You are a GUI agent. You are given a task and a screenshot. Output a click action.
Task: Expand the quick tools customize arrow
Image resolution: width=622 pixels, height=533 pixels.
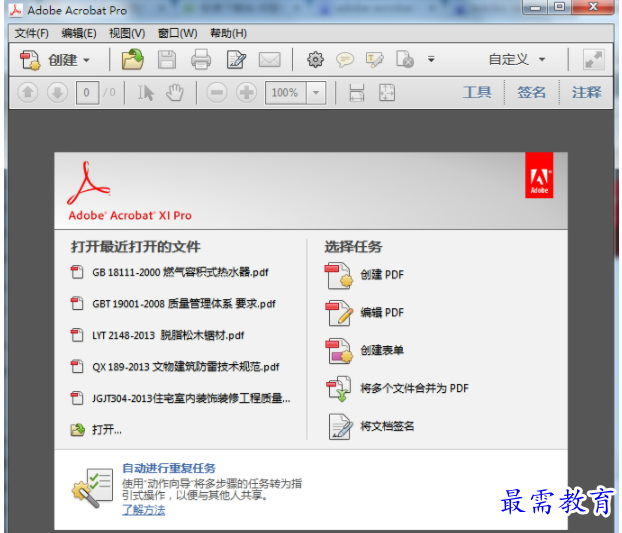(x=431, y=59)
